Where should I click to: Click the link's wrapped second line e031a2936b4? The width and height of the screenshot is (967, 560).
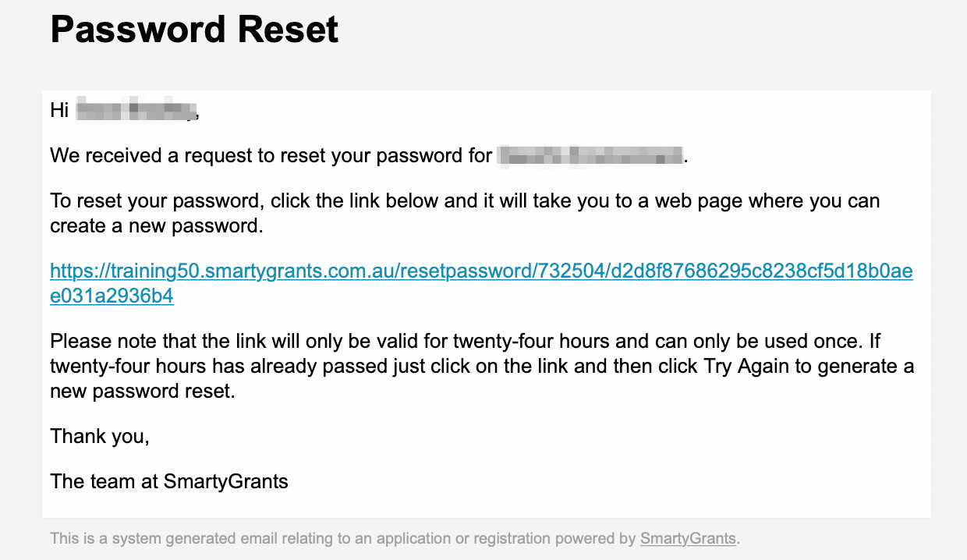112,296
